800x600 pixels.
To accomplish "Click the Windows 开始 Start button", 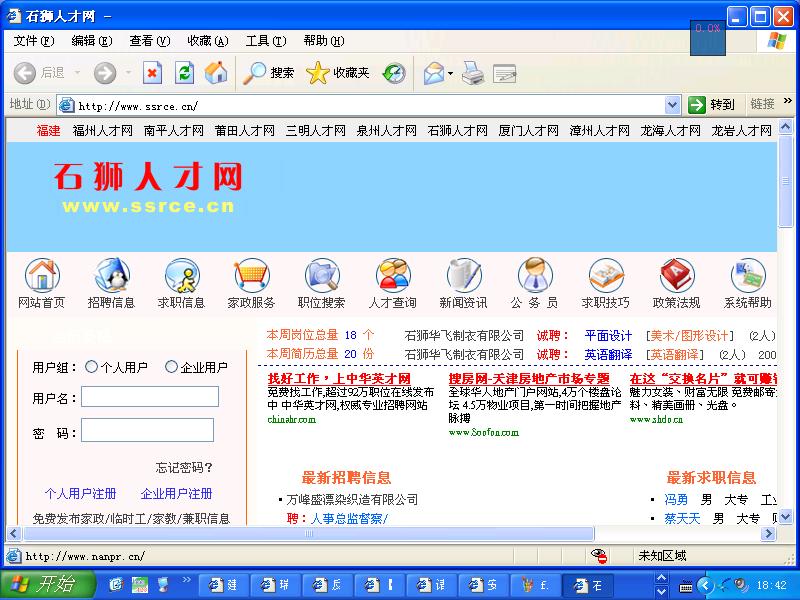I will (x=47, y=584).
